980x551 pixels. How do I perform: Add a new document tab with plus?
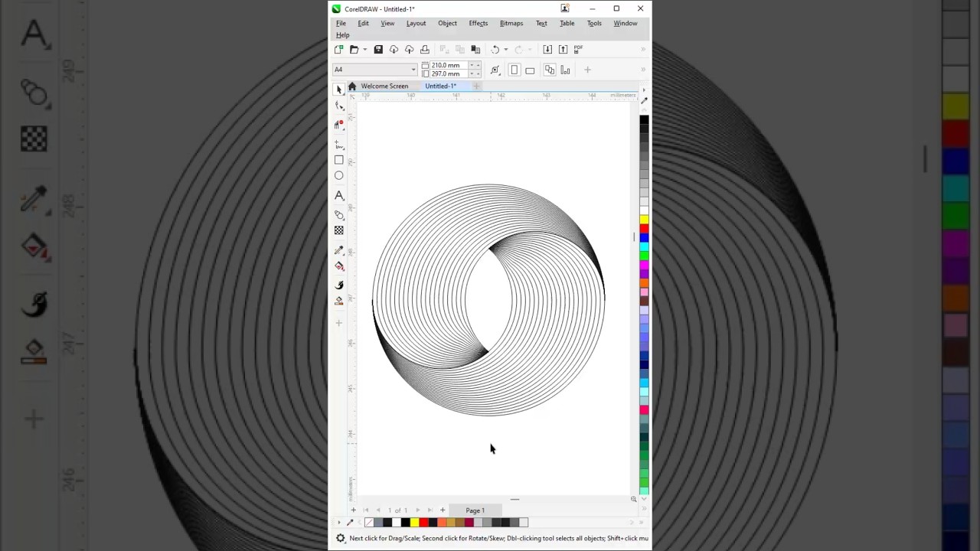(476, 86)
